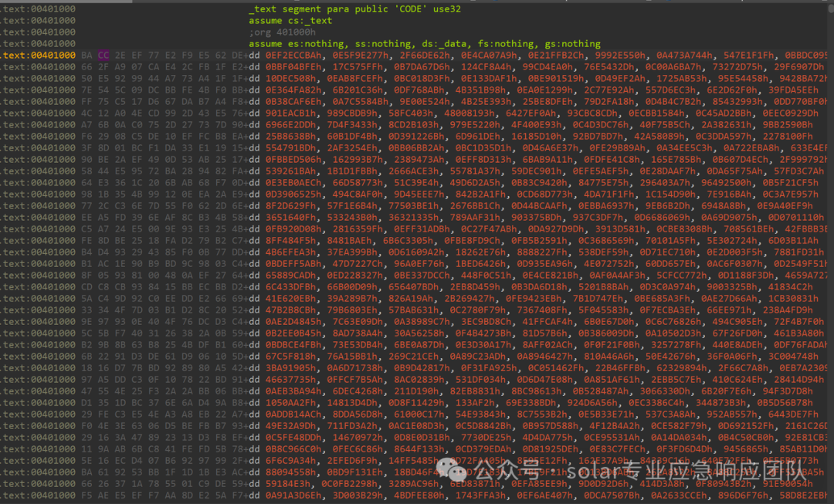Select the value 0B38CAF6Eh
The image size is (834, 504).
point(293,102)
